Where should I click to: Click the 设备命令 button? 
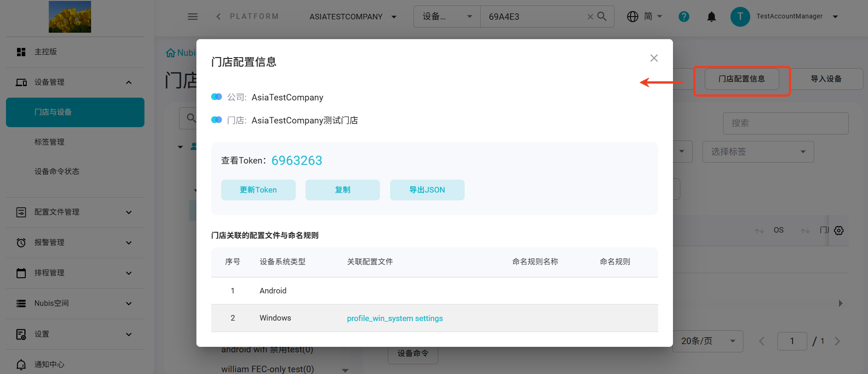pos(413,354)
